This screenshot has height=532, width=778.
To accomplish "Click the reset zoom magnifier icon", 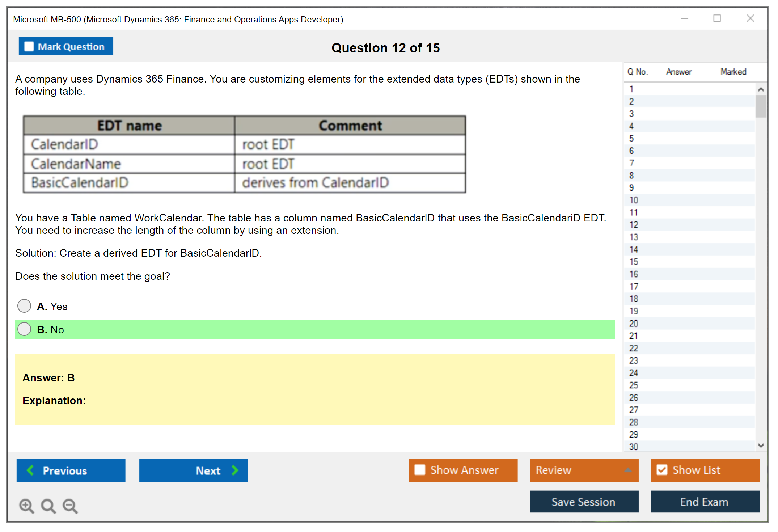I will click(48, 506).
